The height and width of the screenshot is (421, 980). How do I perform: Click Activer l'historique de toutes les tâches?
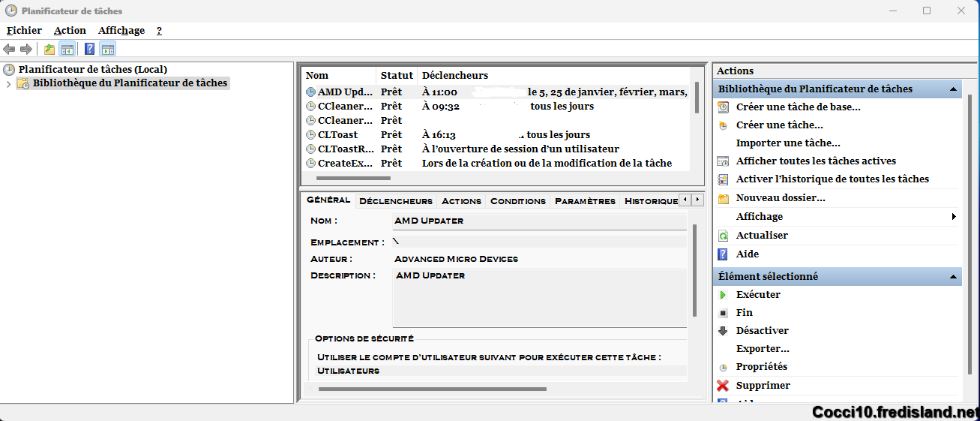tap(832, 179)
